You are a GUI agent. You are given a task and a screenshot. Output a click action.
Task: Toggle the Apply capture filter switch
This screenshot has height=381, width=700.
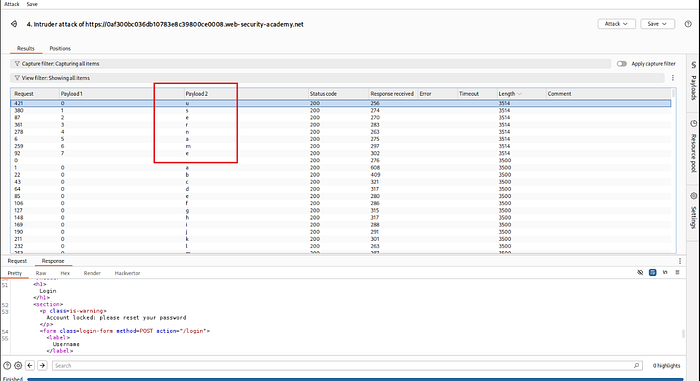(621, 64)
